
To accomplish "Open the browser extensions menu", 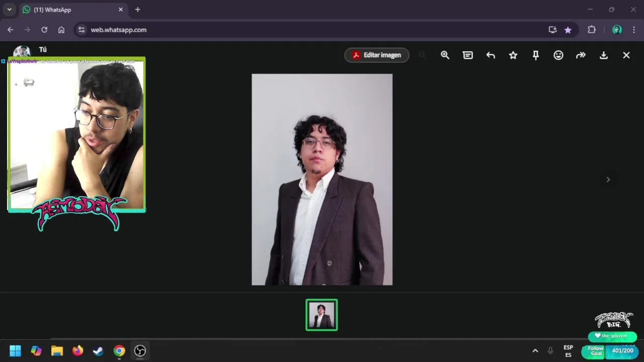I will pos(592,30).
